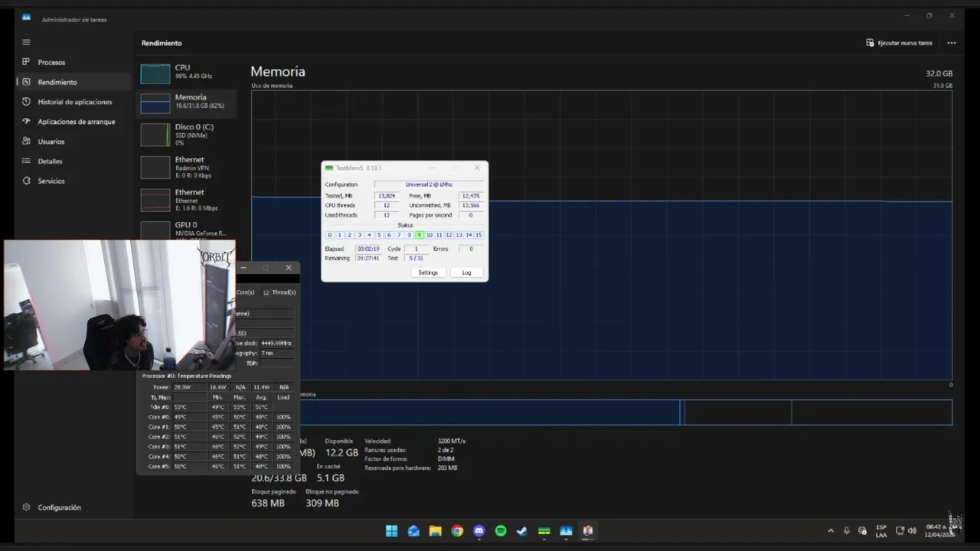Click status cell 0 in TestMem5

pos(330,235)
